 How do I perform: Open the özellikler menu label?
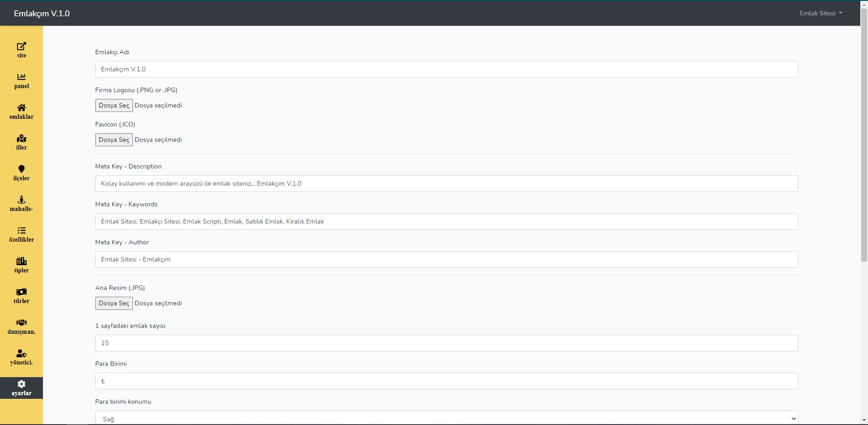coord(21,240)
